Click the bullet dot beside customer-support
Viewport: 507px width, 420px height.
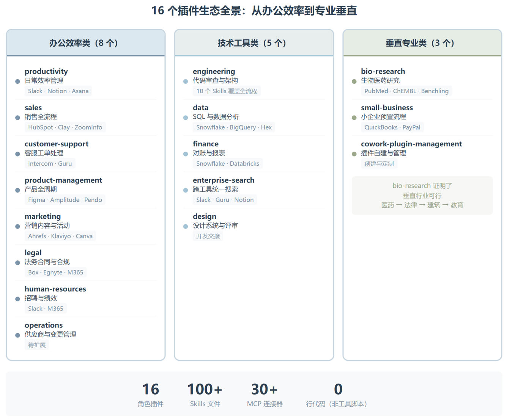coord(17,154)
